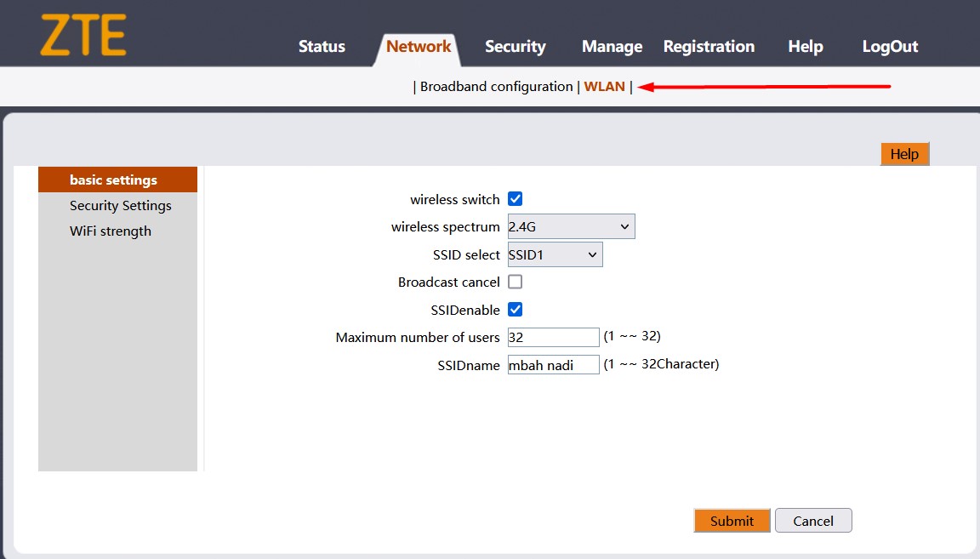The width and height of the screenshot is (980, 559).
Task: Click the orange Help button
Action: coord(904,154)
